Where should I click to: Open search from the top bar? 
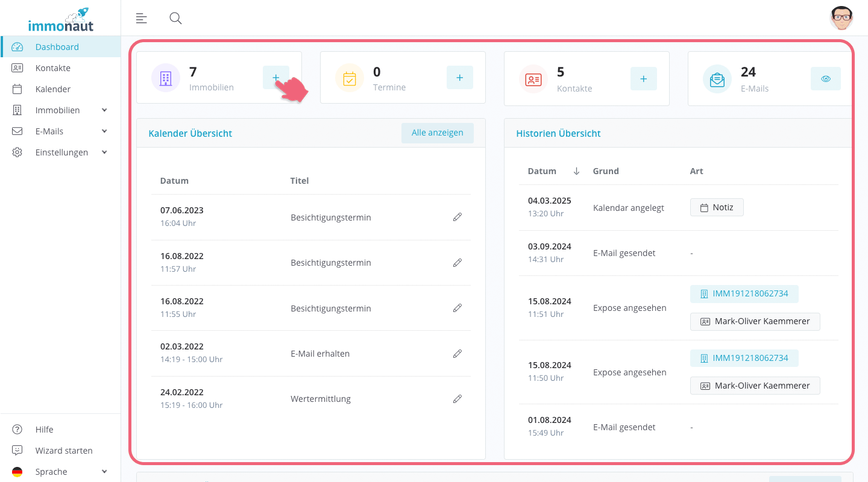point(175,18)
